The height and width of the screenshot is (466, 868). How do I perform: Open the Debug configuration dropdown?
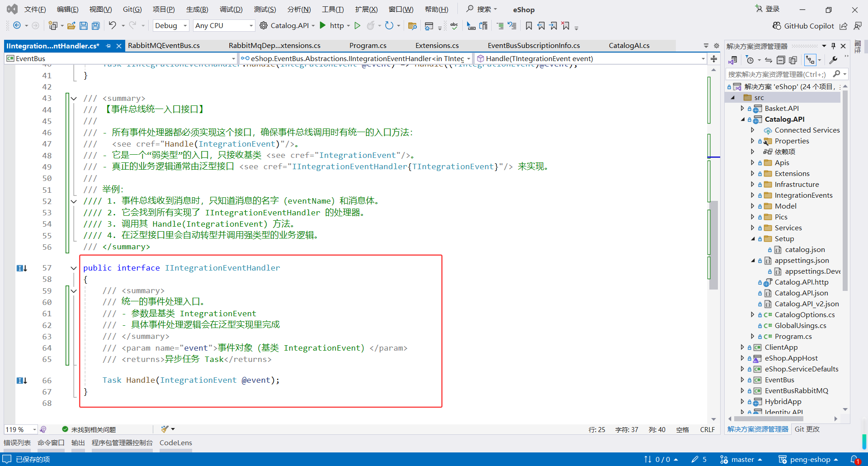coord(170,25)
